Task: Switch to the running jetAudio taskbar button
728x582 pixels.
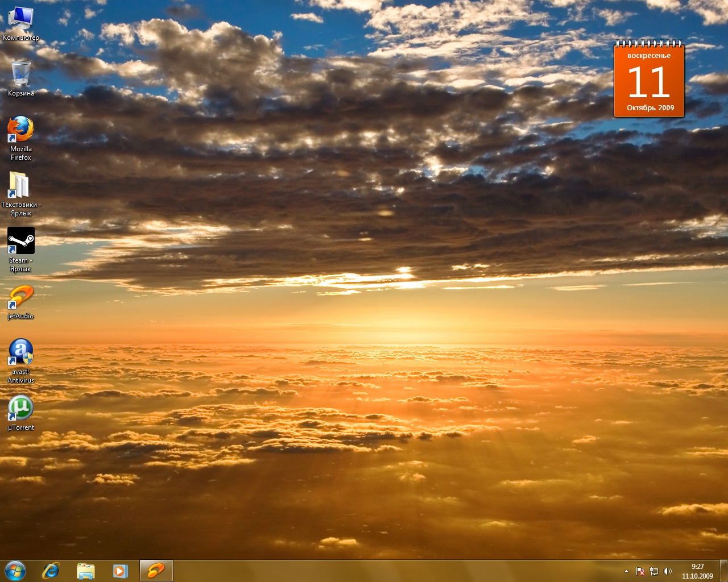Action: [156, 571]
